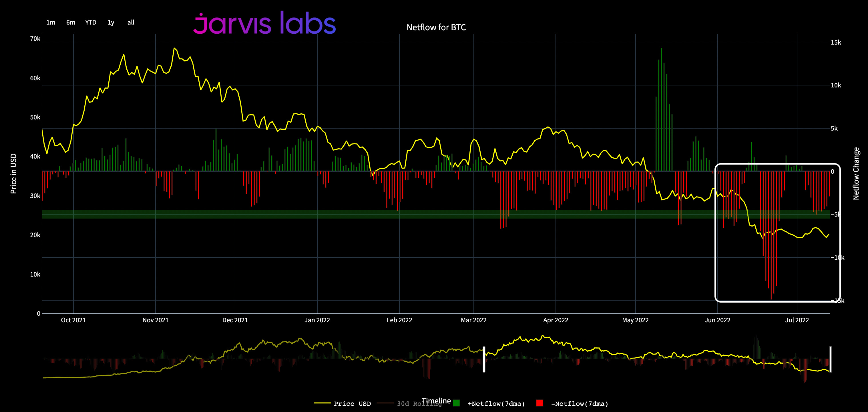The image size is (868, 412).
Task: Click the 'Netflow Change' axis title
Action: click(856, 174)
